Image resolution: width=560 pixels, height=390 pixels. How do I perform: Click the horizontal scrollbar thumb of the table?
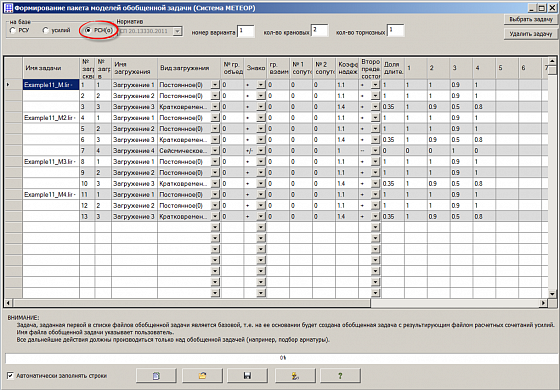pyautogui.click(x=191, y=303)
